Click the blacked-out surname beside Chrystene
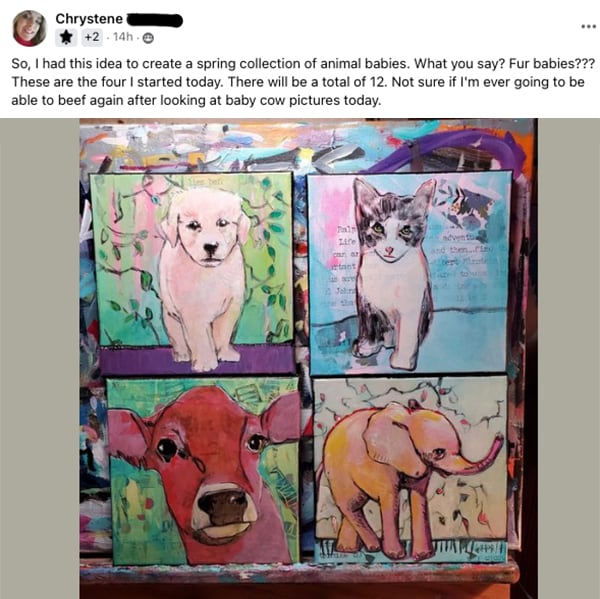Image resolution: width=600 pixels, height=599 pixels. click(x=154, y=20)
